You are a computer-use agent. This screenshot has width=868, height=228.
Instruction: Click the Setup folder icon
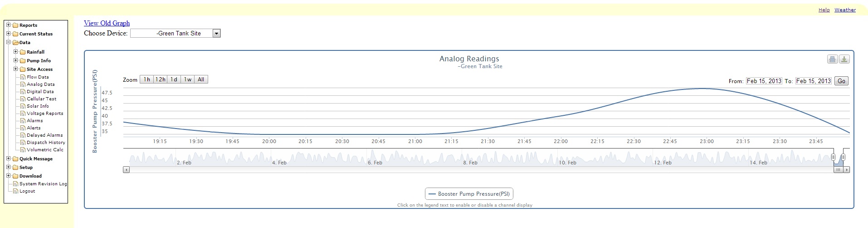pos(15,168)
